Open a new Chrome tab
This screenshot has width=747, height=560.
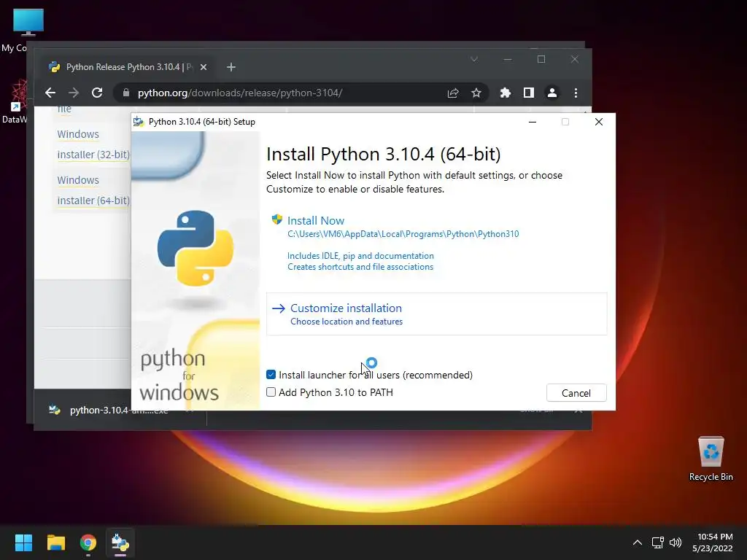(231, 67)
